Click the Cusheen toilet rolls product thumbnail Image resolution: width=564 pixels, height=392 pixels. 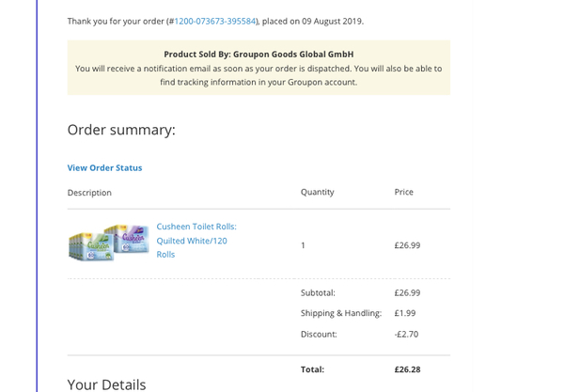tap(109, 243)
